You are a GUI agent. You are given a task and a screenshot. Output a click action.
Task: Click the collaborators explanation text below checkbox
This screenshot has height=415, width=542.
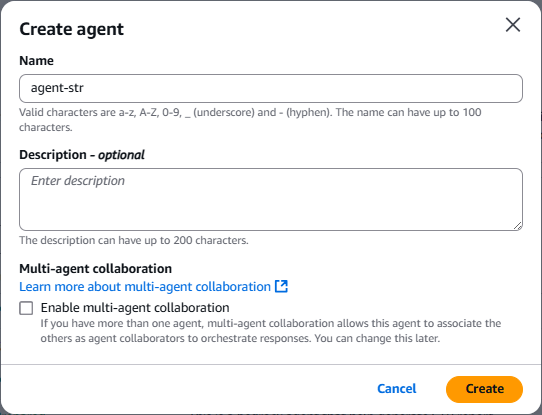(271, 331)
